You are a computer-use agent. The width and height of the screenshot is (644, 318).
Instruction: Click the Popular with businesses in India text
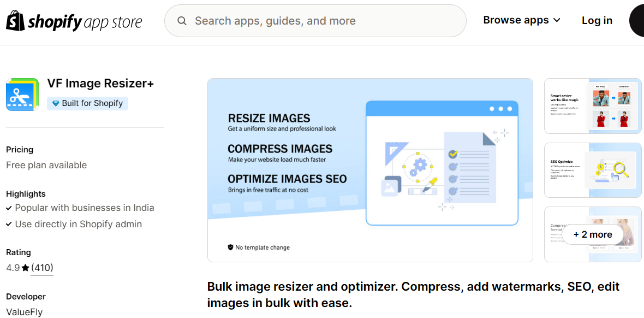pos(85,208)
